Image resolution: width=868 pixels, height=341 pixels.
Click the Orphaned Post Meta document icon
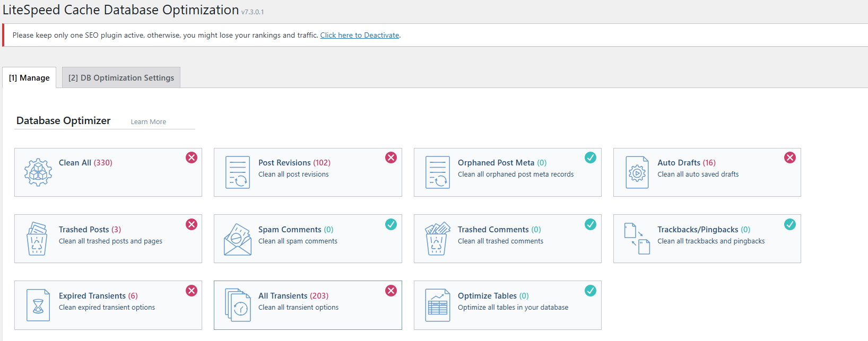point(437,172)
